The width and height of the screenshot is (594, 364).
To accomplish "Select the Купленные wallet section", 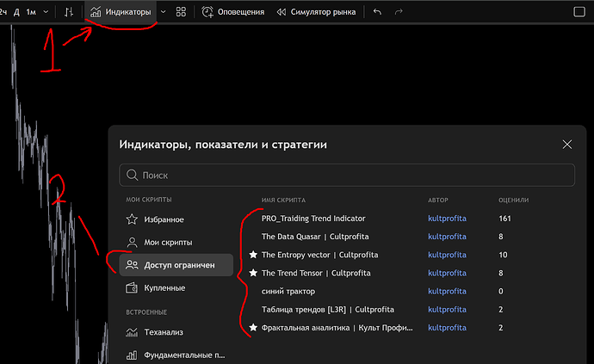I will 164,287.
